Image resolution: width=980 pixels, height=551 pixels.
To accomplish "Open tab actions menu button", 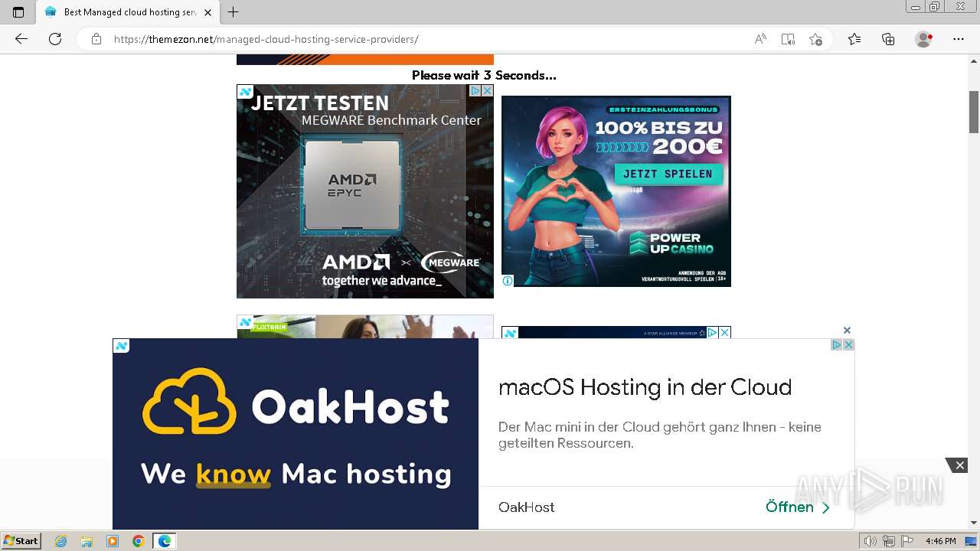I will pos(18,12).
